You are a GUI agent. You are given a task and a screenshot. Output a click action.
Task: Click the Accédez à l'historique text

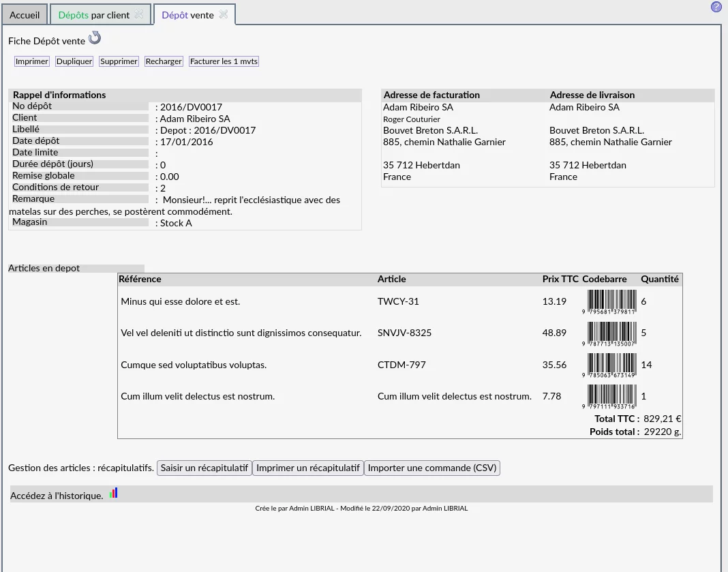pos(57,496)
